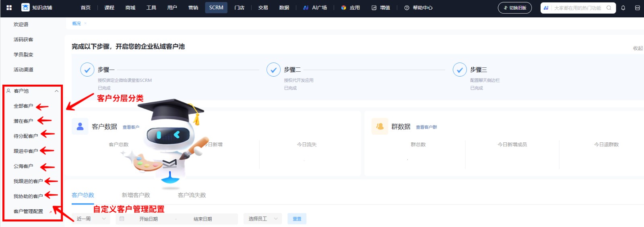The width and height of the screenshot is (644, 227).
Task: Click the 应用 cube icon
Action: coord(343,8)
